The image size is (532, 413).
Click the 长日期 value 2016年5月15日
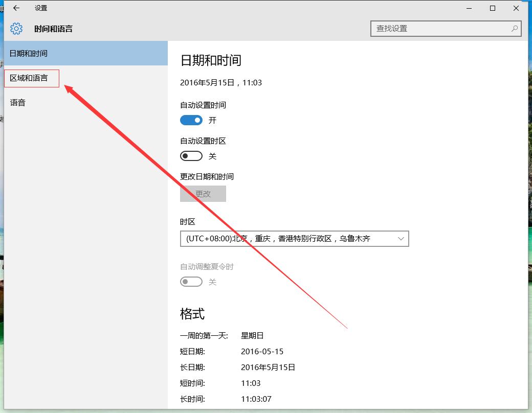(268, 367)
